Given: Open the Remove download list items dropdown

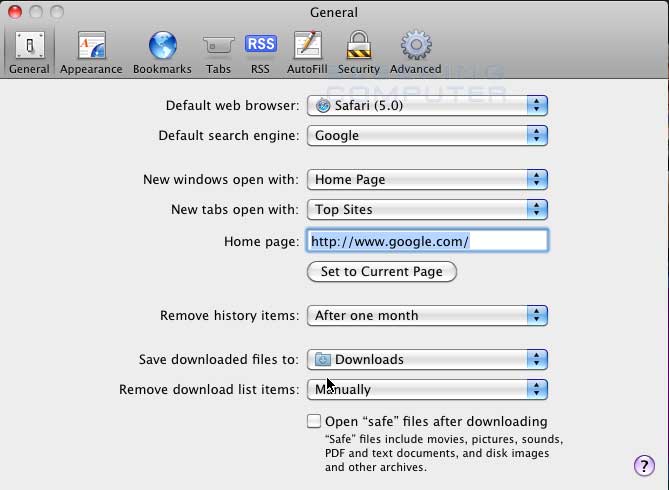Looking at the screenshot, I should click(427, 389).
